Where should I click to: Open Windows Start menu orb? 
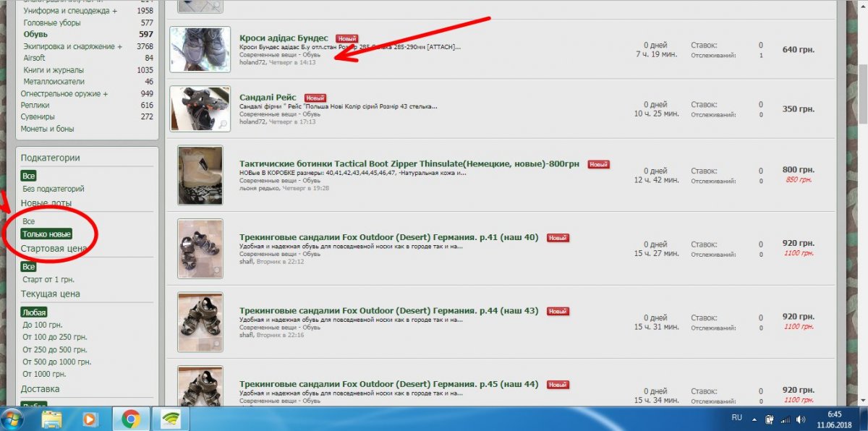point(12,419)
